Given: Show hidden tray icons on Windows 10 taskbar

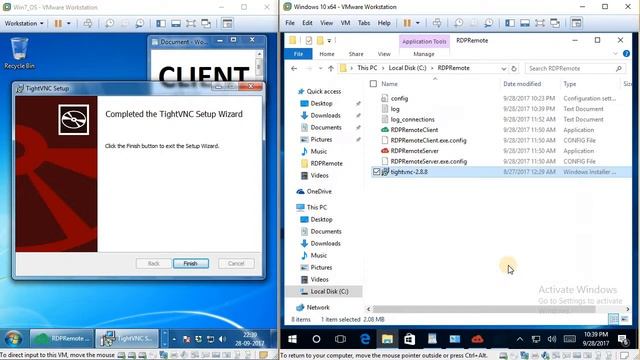Looking at the screenshot, I should click(x=520, y=339).
